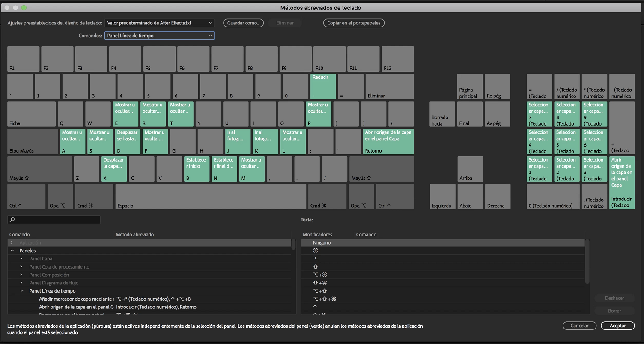This screenshot has height=344, width=644.
Task: Click the F5 function key
Action: click(159, 59)
